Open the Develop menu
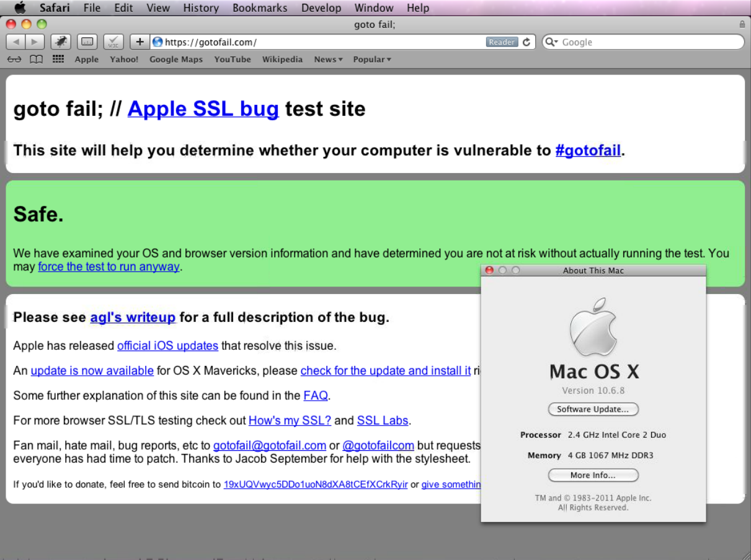The height and width of the screenshot is (560, 751). (x=321, y=8)
